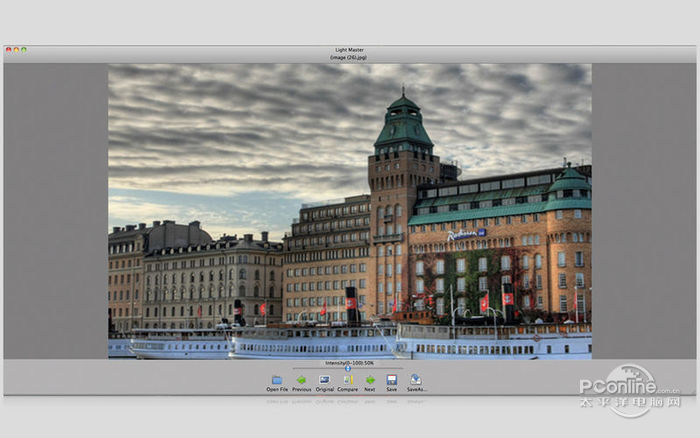Click the Compare icon in the toolbar
This screenshot has height=438, width=700.
click(348, 380)
